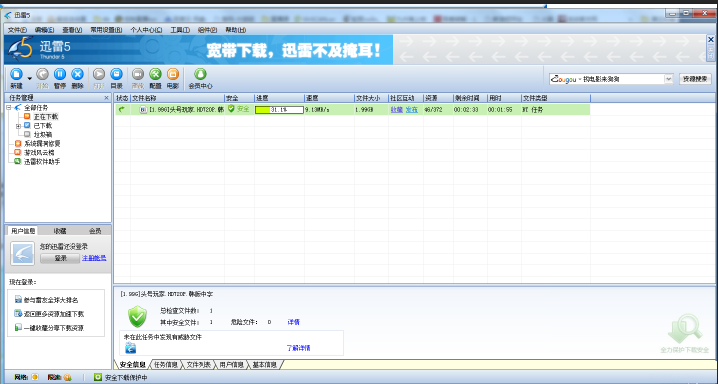Click the greyed 打开 (Open) toolbar icon
718x384 pixels.
(x=99, y=75)
